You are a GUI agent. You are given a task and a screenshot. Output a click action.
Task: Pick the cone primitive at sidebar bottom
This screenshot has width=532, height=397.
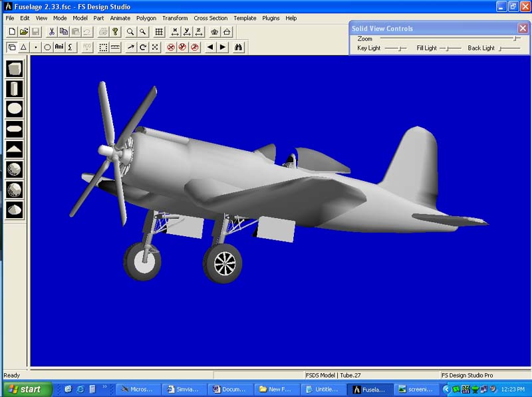15,209
